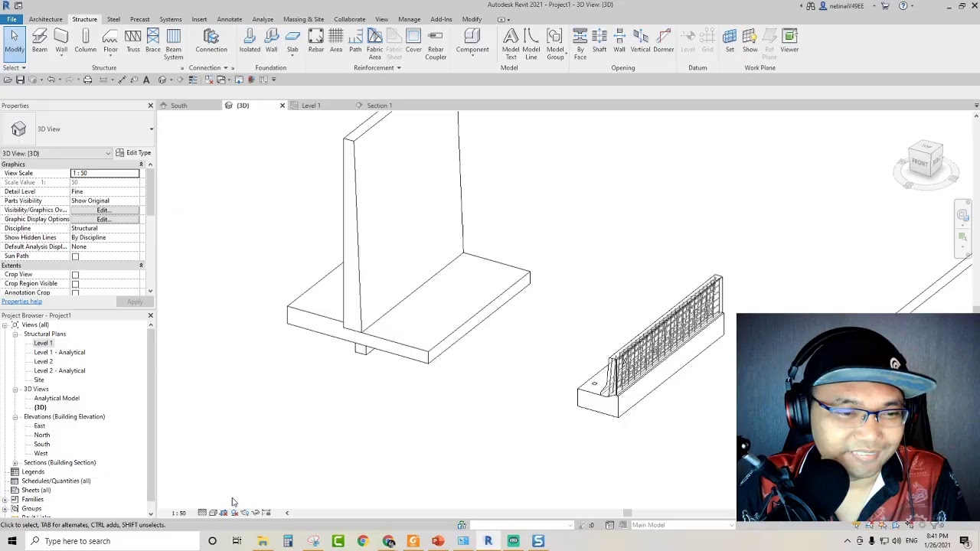The image size is (980, 551).
Task: Select the Beam tool
Action: pos(39,41)
